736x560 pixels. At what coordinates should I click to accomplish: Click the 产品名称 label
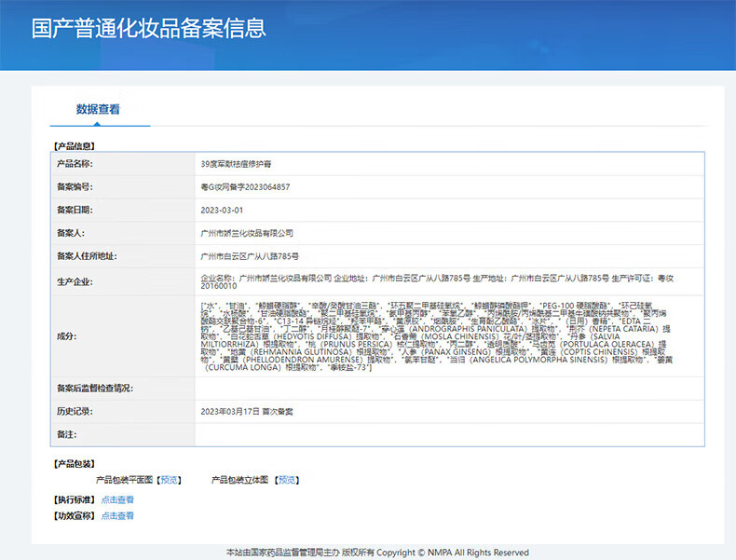(x=75, y=164)
